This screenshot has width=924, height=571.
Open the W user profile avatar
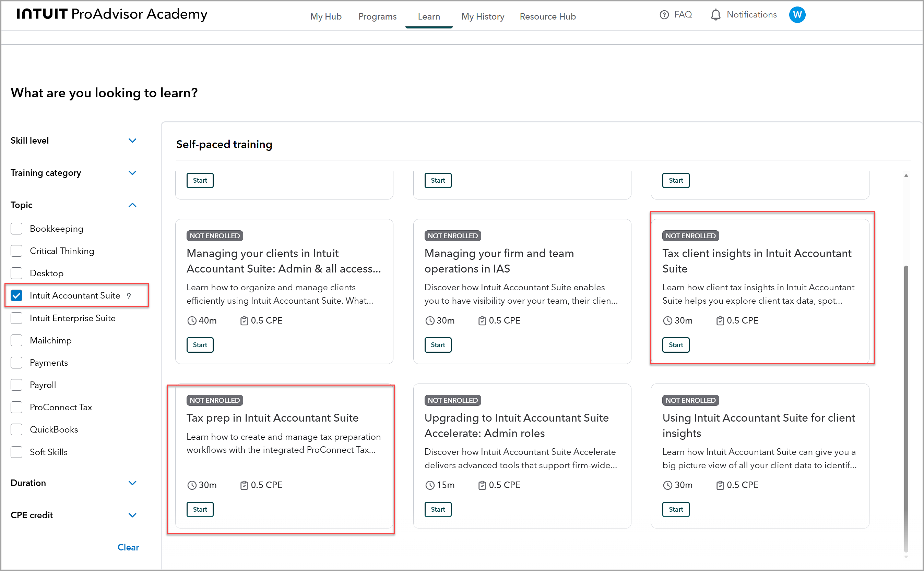[797, 15]
